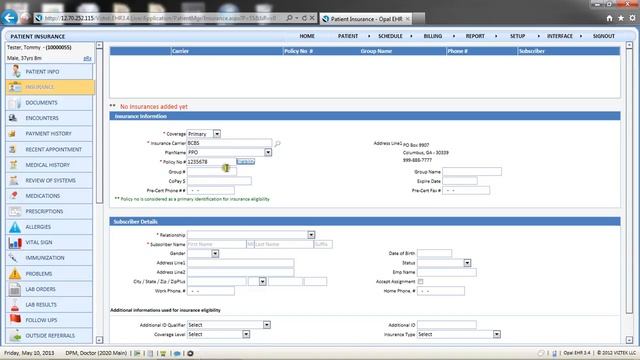The image size is (640, 360).
Task: Open the Lab Results flask icon
Action: [x=15, y=304]
